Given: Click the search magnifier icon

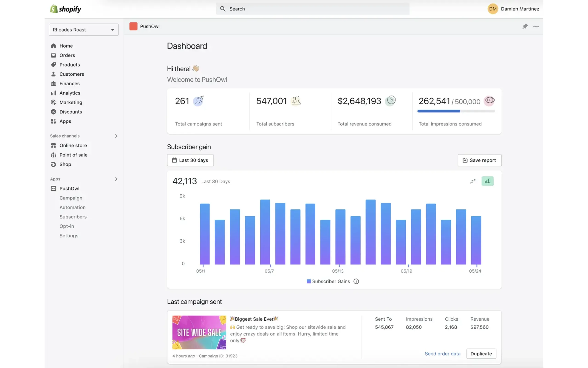Looking at the screenshot, I should 223,9.
